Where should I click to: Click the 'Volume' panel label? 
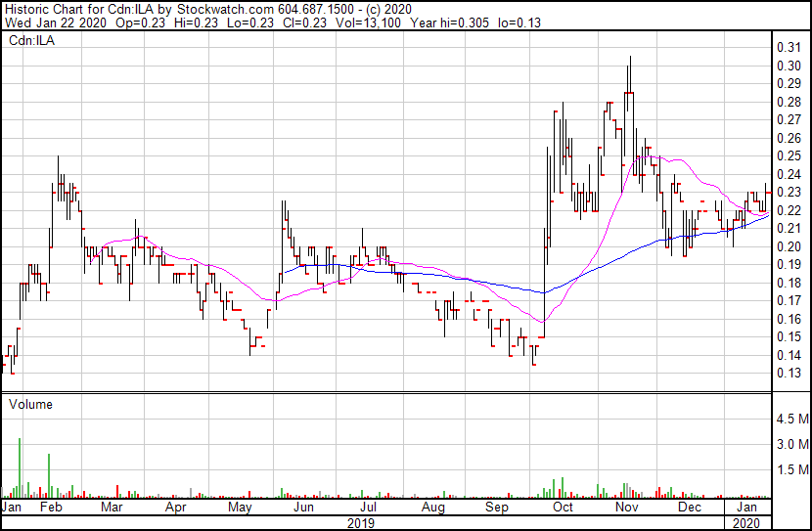point(30,404)
